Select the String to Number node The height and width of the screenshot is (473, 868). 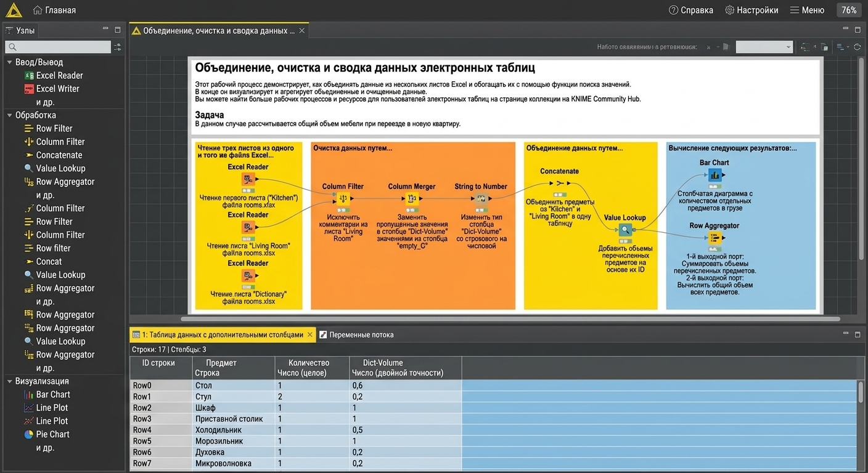[x=481, y=198]
